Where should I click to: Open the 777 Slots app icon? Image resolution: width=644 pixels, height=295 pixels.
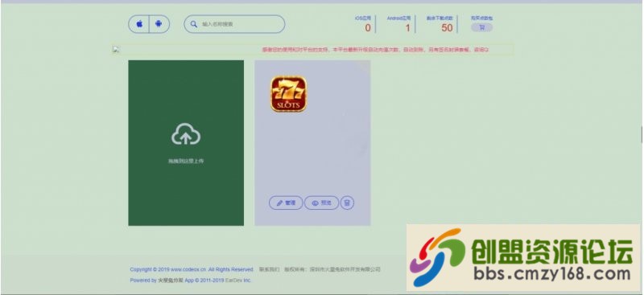click(x=288, y=93)
